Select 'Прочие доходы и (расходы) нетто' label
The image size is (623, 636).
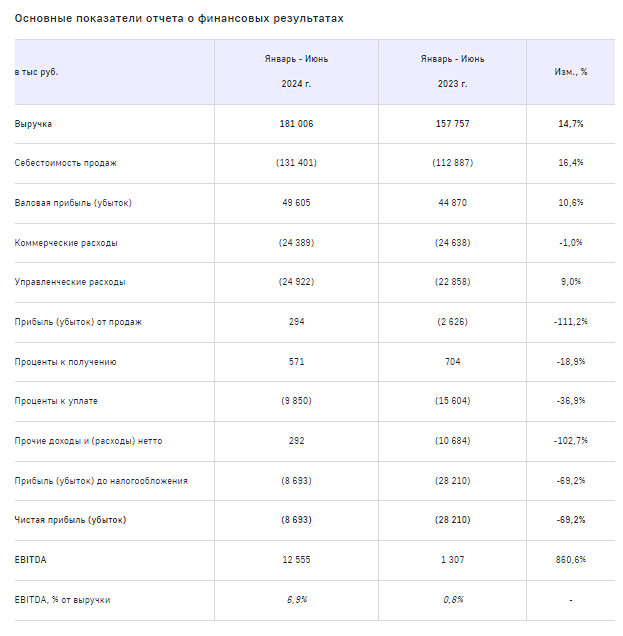[x=88, y=441]
